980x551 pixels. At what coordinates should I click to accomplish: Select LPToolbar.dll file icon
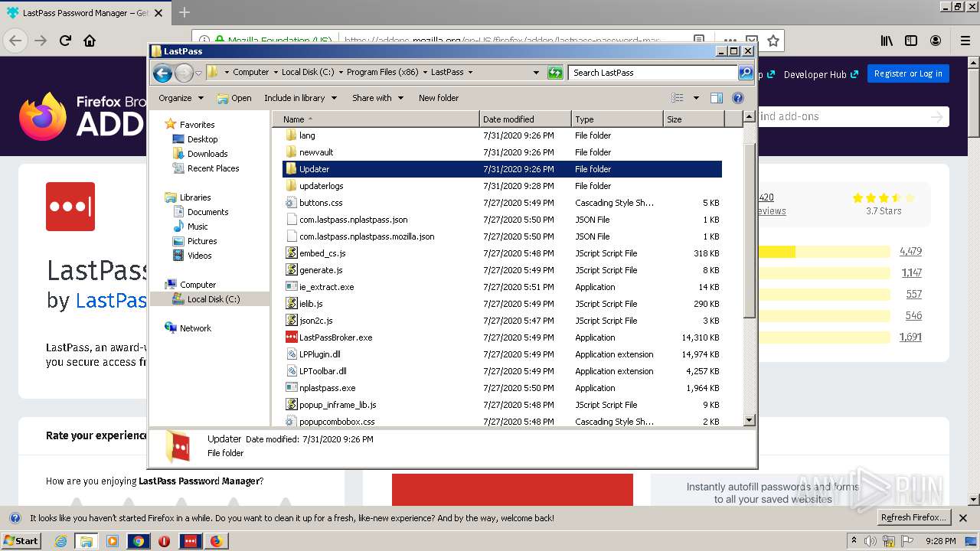(291, 371)
